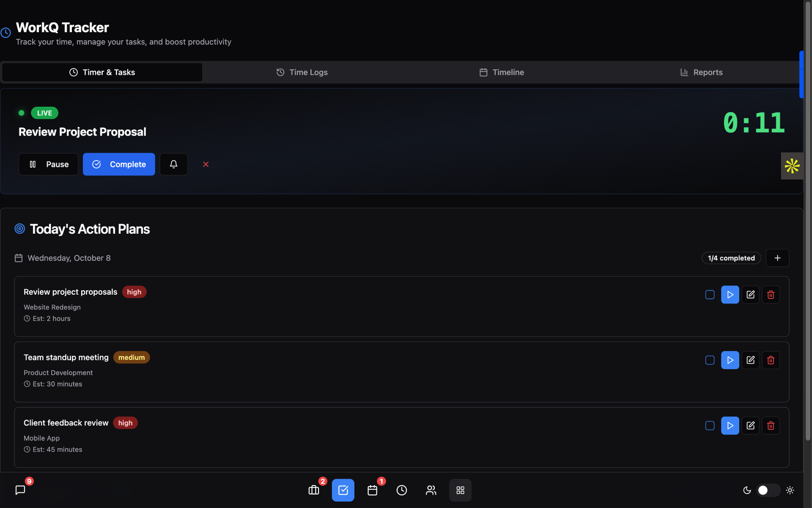The width and height of the screenshot is (812, 508).
Task: Click the 1/4 completed badge
Action: click(x=731, y=258)
